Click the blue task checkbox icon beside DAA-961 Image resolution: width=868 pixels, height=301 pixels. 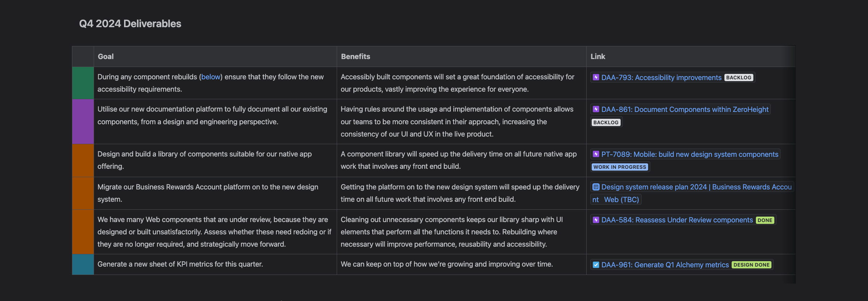coord(596,265)
